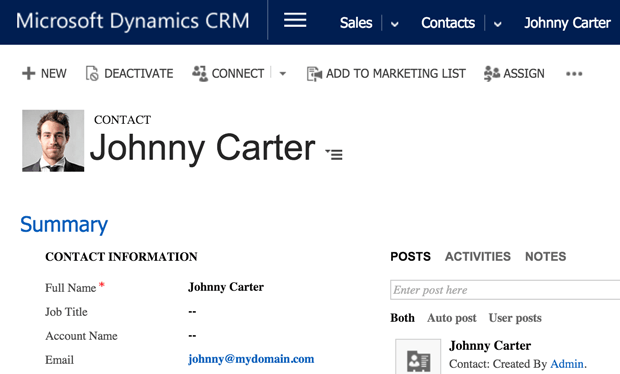Filter posts by Auto post
The image size is (620, 374).
tap(452, 318)
